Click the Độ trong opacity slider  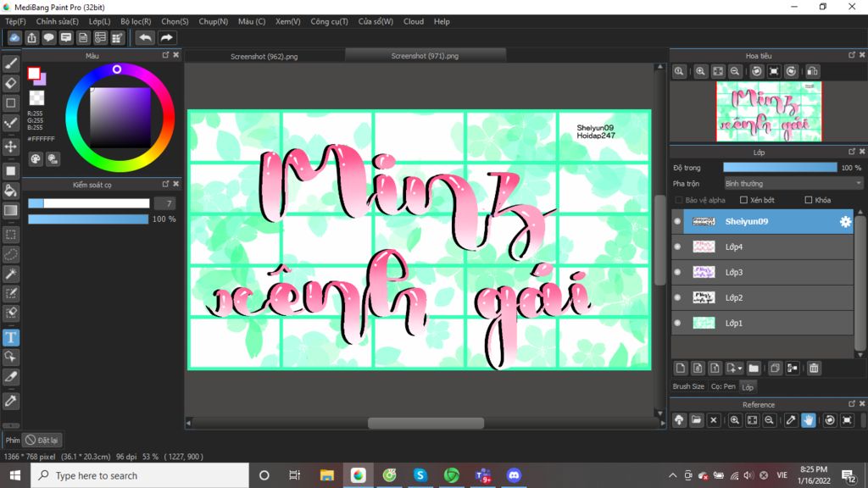(x=780, y=168)
